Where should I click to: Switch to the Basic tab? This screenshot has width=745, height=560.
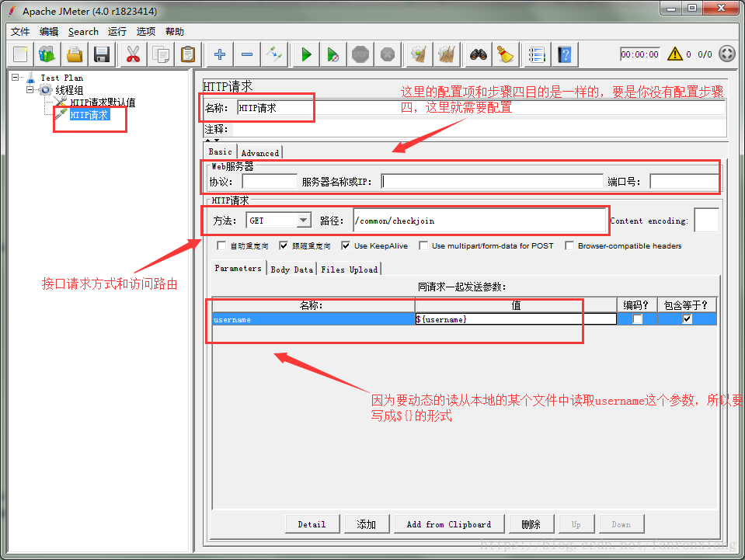click(220, 151)
